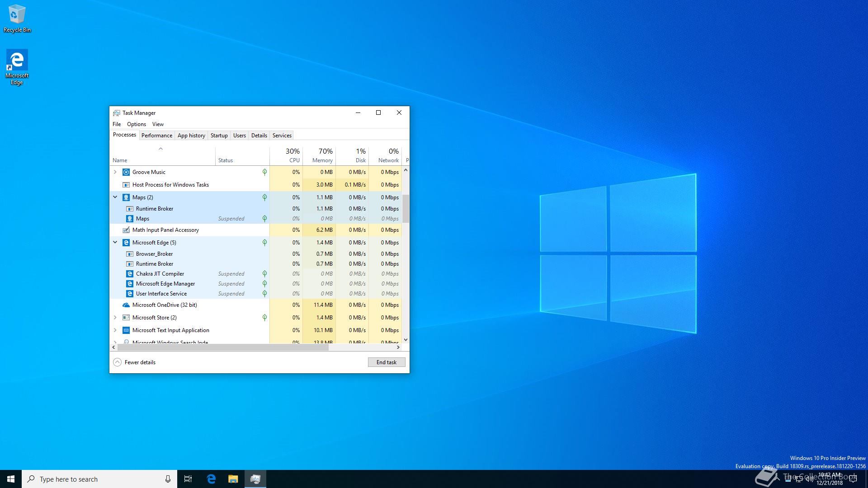Viewport: 868px width, 488px height.
Task: Select the suspended Maps child process
Action: pos(256,219)
